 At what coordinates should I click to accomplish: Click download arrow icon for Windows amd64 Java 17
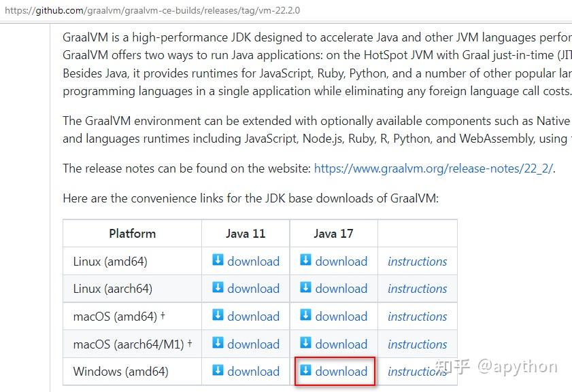306,370
